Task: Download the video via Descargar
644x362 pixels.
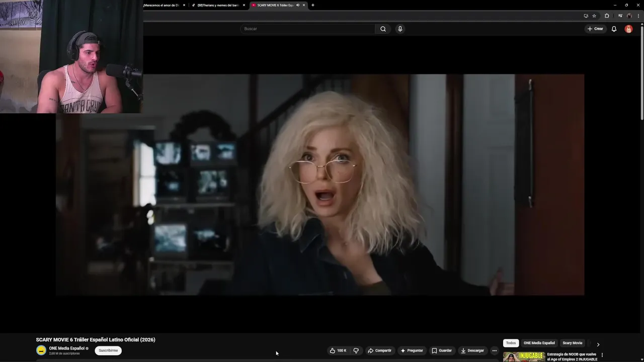Action: pyautogui.click(x=472, y=350)
